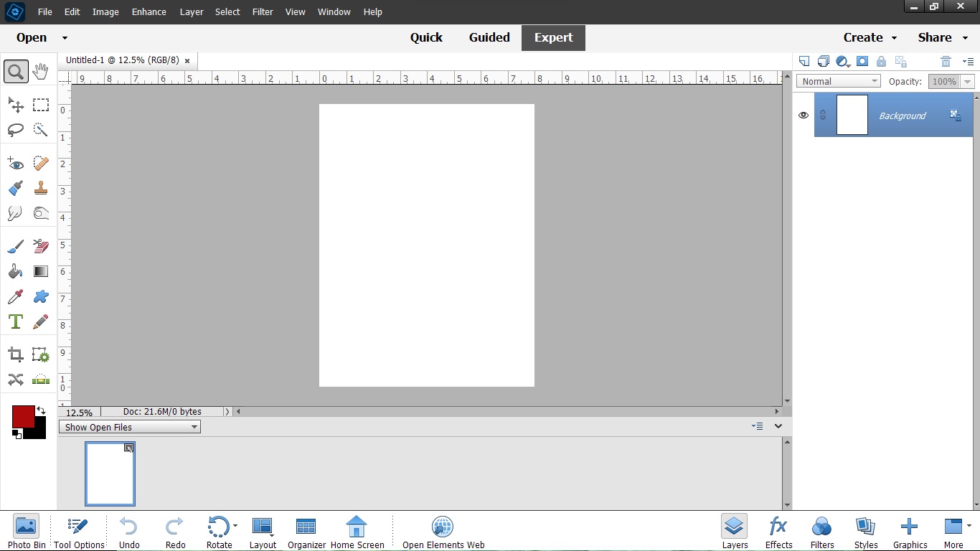The image size is (980, 551).
Task: Select the Rectangular Marquee tool
Action: pyautogui.click(x=41, y=105)
